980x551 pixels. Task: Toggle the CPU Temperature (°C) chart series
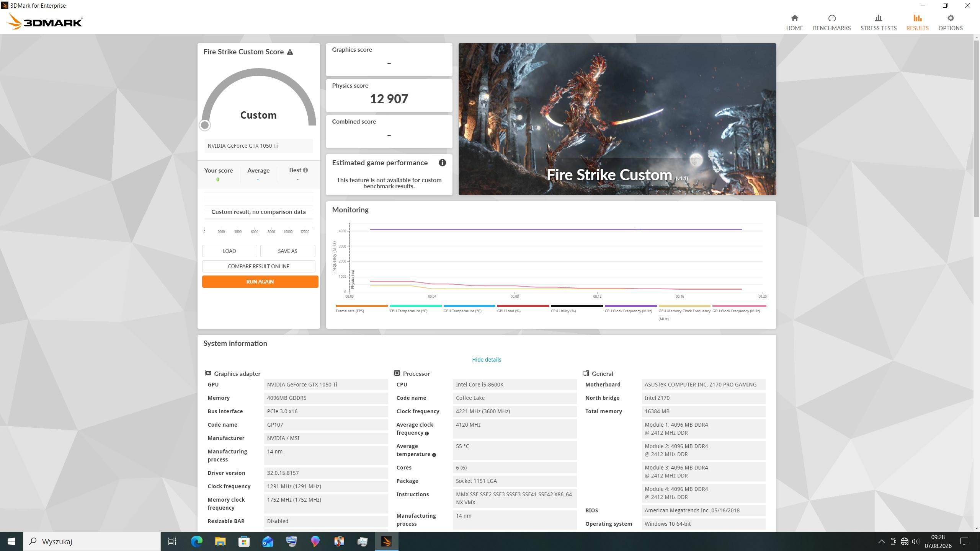[x=415, y=309]
